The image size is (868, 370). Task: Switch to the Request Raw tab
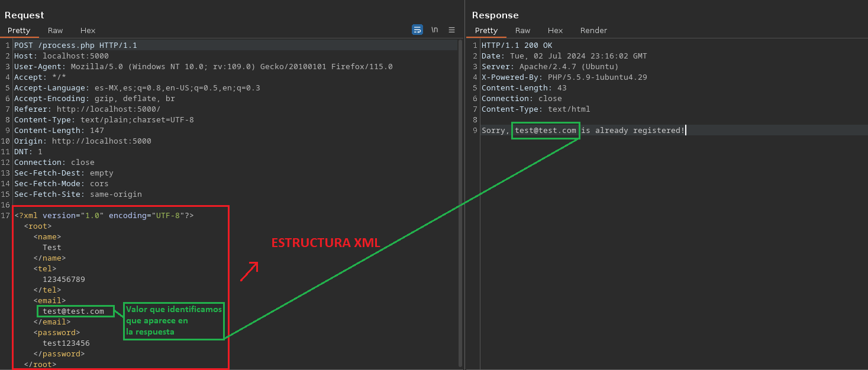tap(55, 31)
